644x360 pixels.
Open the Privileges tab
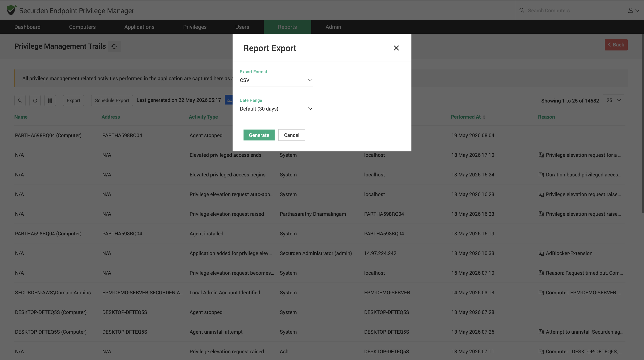click(x=195, y=27)
